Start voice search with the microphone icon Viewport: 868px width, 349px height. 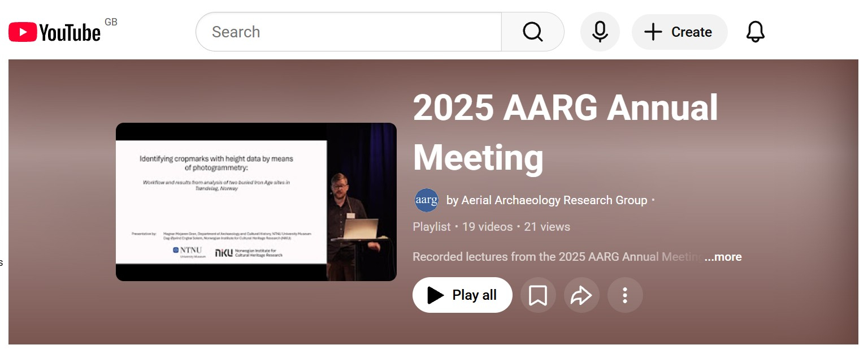click(x=600, y=32)
